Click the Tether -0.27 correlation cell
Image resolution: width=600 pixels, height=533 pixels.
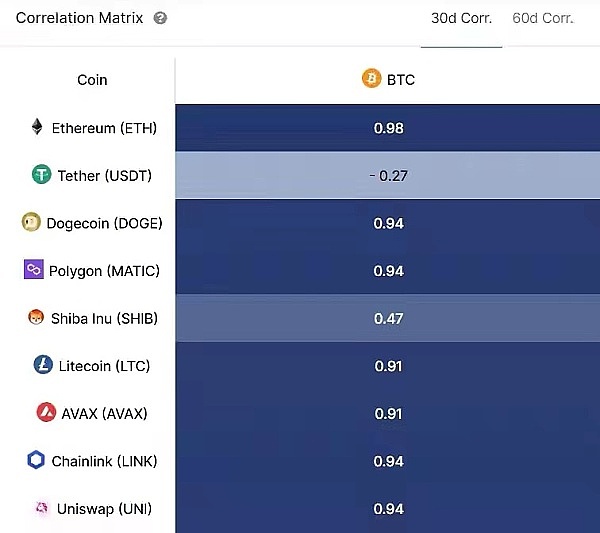tap(387, 176)
